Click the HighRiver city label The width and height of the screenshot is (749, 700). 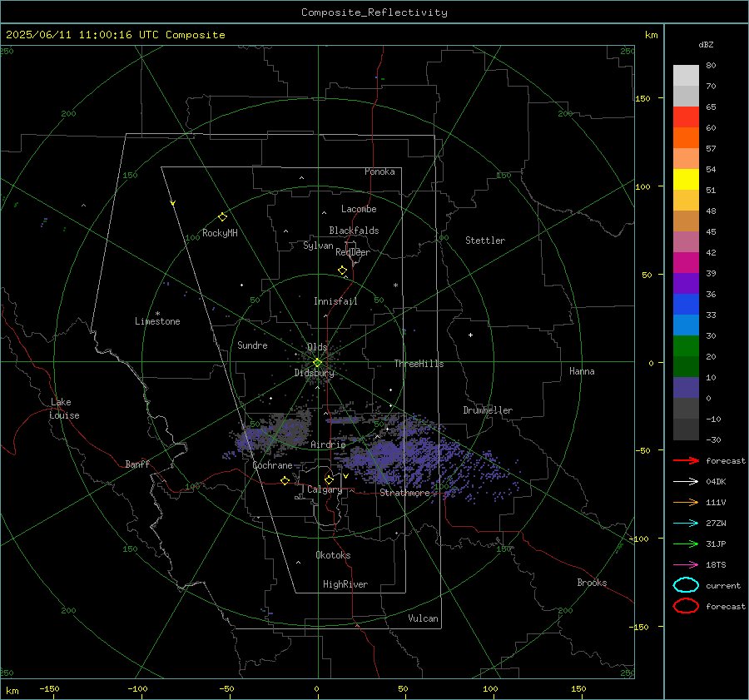click(345, 584)
